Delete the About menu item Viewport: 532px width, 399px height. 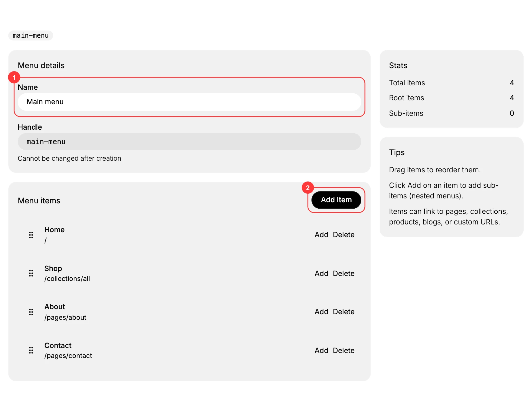pos(344,312)
